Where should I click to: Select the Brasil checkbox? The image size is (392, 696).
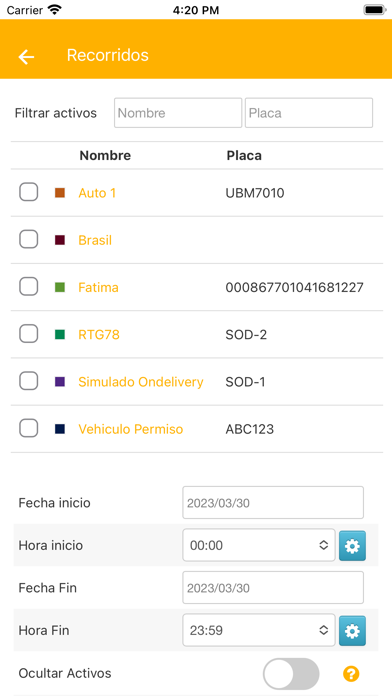coord(28,240)
